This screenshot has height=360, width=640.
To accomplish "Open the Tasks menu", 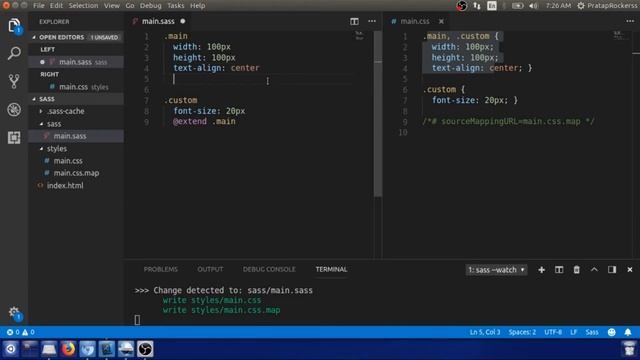I will (x=176, y=6).
